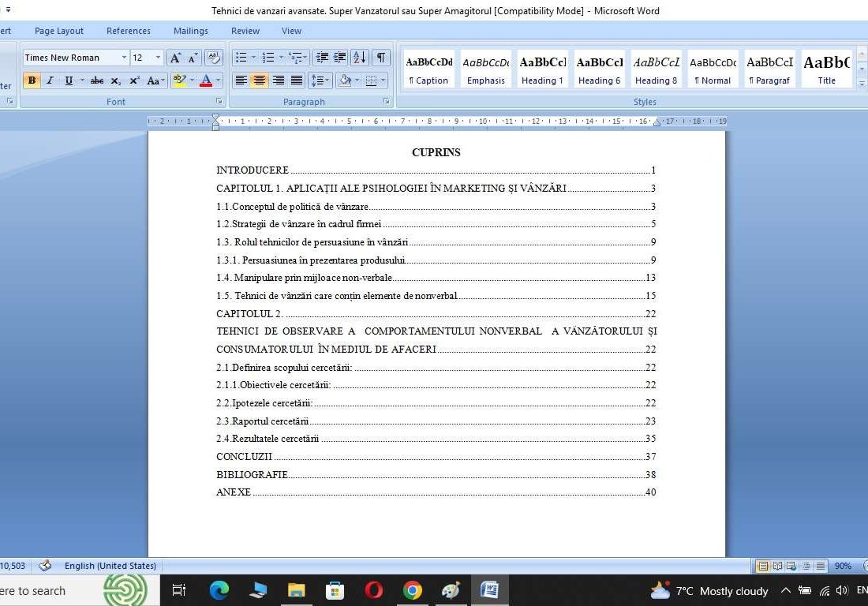Open the font size 12 dropdown

(x=158, y=58)
